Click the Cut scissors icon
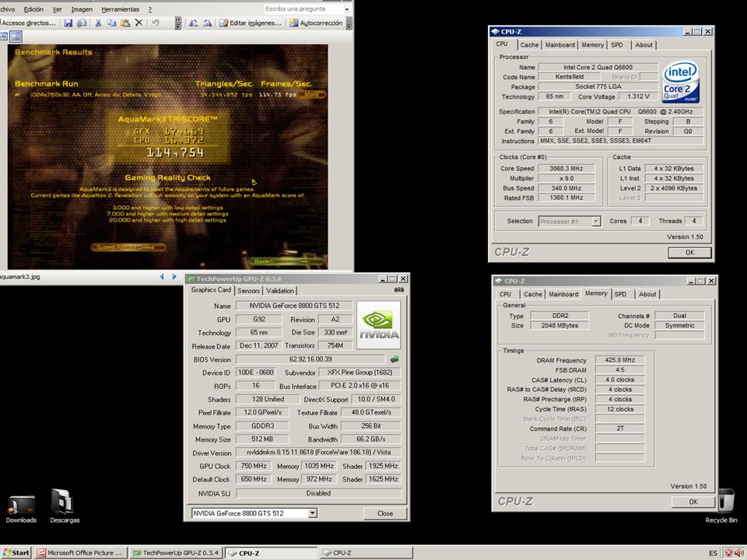Image resolution: width=747 pixels, height=560 pixels. tap(98, 23)
